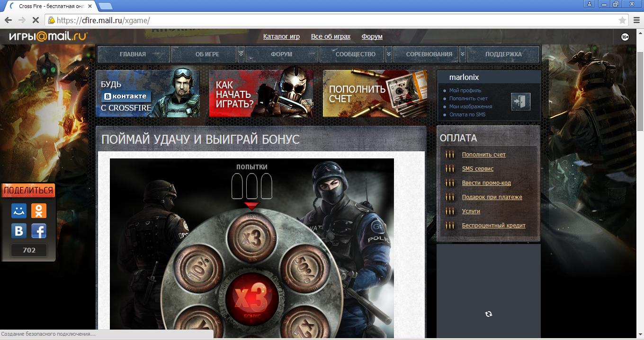Click the Пополнить счет banner with bullets
This screenshot has width=644, height=340.
point(375,94)
